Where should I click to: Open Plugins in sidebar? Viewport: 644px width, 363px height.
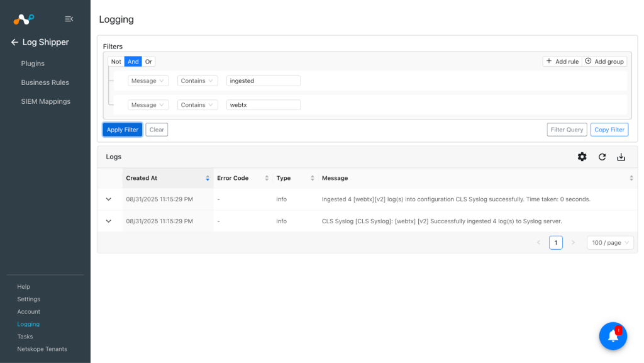pyautogui.click(x=33, y=64)
